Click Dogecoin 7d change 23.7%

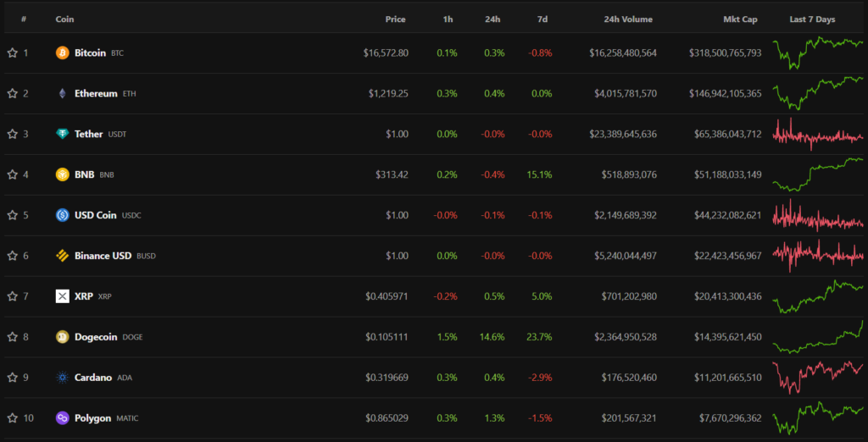point(540,337)
